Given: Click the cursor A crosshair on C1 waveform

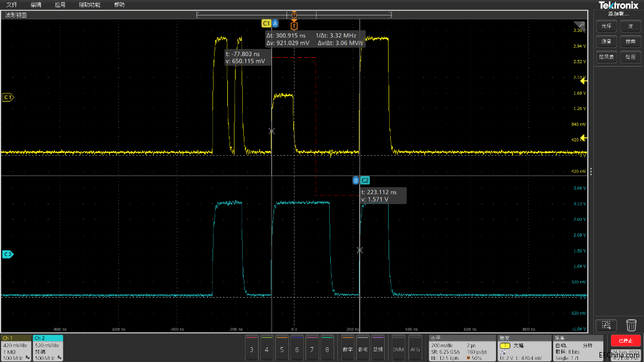Looking at the screenshot, I should (x=271, y=131).
